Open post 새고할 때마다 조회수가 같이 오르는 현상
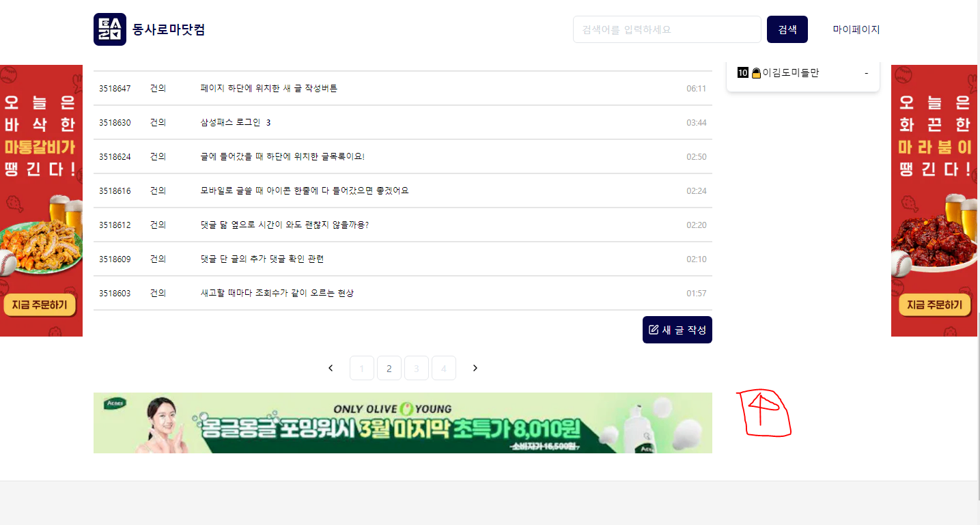 pyautogui.click(x=277, y=293)
